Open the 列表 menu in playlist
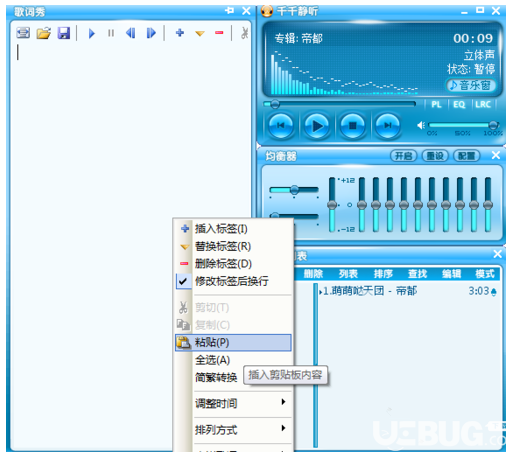This screenshot has width=522, height=455. 348,274
